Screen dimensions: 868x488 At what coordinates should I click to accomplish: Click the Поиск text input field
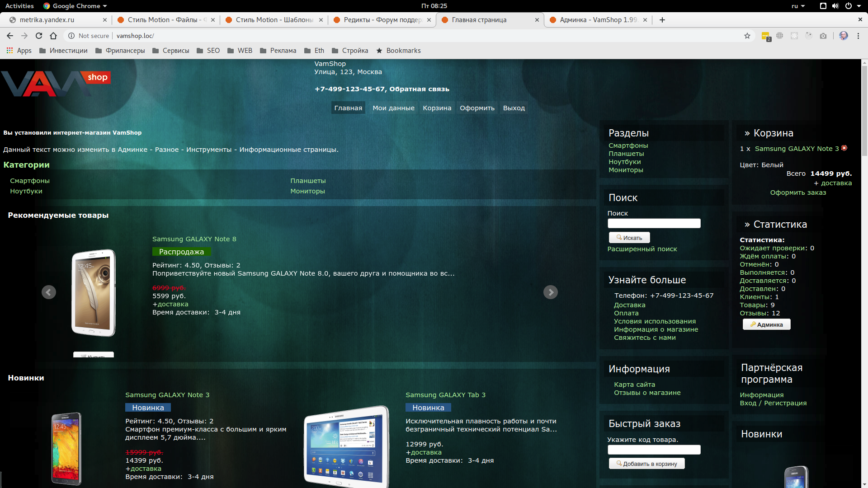pyautogui.click(x=654, y=223)
